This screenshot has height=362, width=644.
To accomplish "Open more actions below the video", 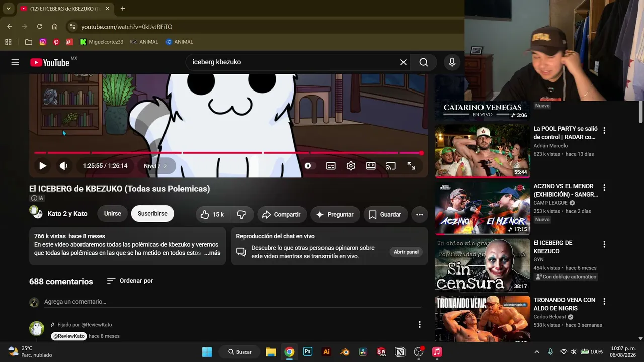I will (420, 214).
